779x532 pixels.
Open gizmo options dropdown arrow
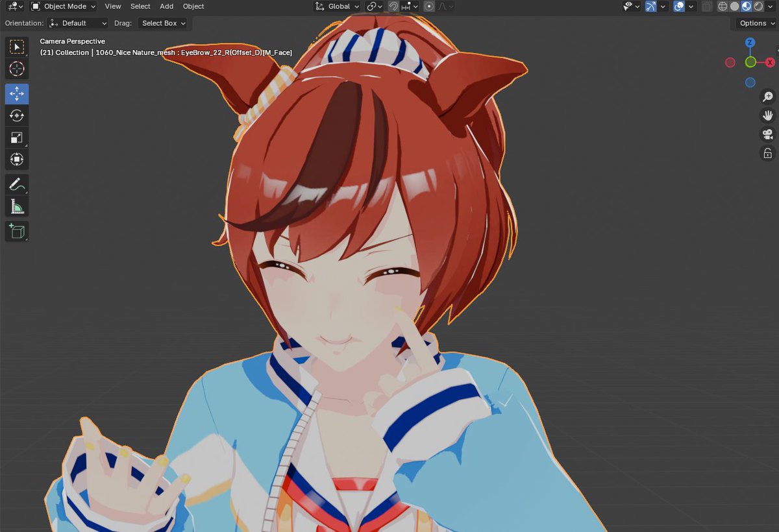coord(663,6)
